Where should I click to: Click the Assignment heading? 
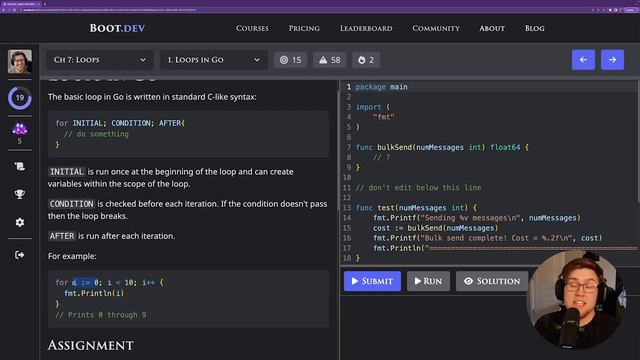coord(91,345)
